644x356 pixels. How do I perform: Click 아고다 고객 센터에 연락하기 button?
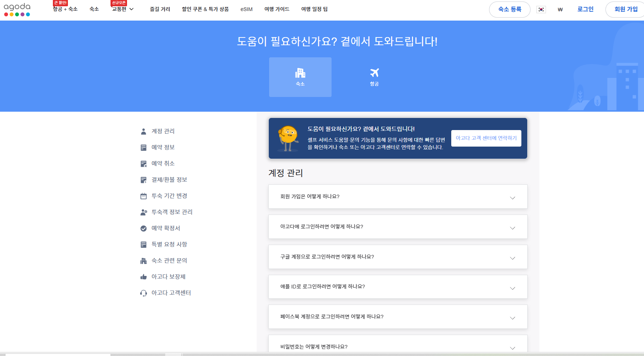pyautogui.click(x=486, y=138)
